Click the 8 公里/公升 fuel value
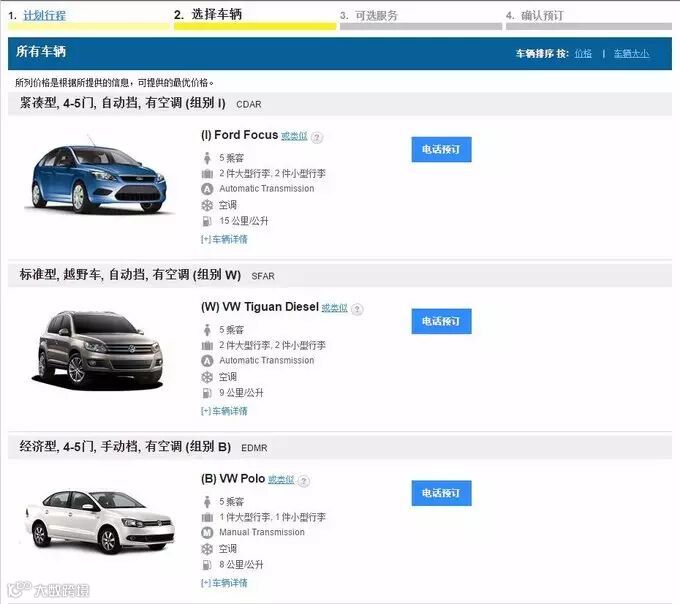 point(241,565)
